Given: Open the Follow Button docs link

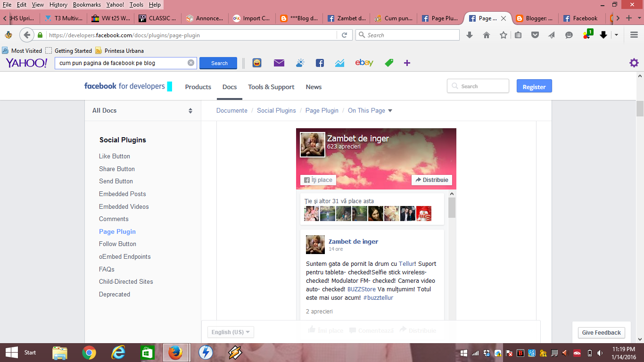Looking at the screenshot, I should pos(117,244).
